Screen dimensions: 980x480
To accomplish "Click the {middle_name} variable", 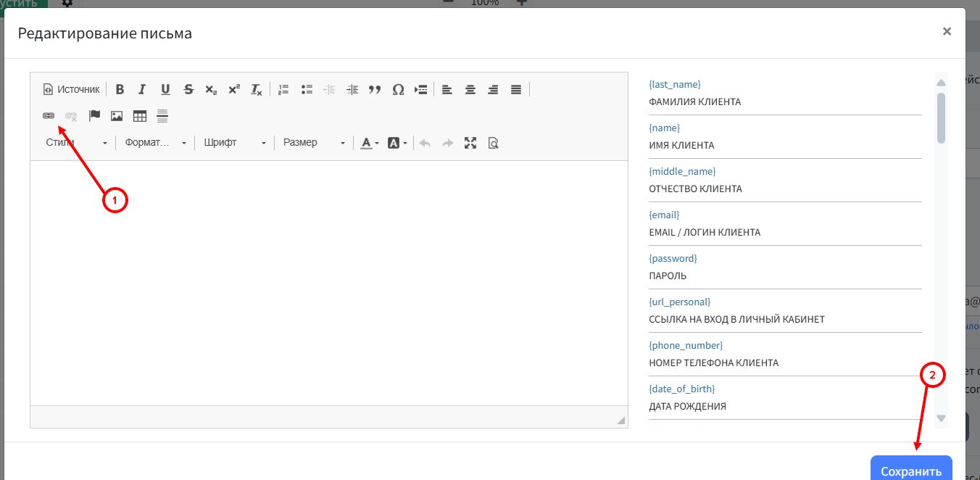I will (682, 172).
